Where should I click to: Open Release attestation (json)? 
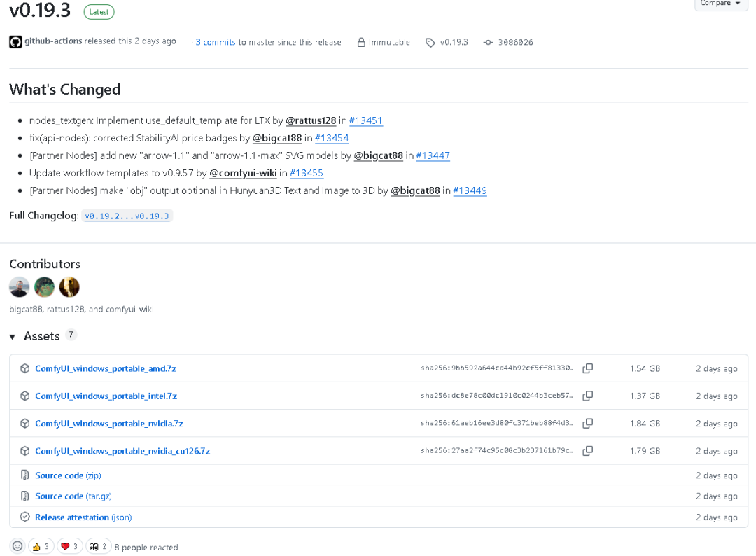point(83,517)
